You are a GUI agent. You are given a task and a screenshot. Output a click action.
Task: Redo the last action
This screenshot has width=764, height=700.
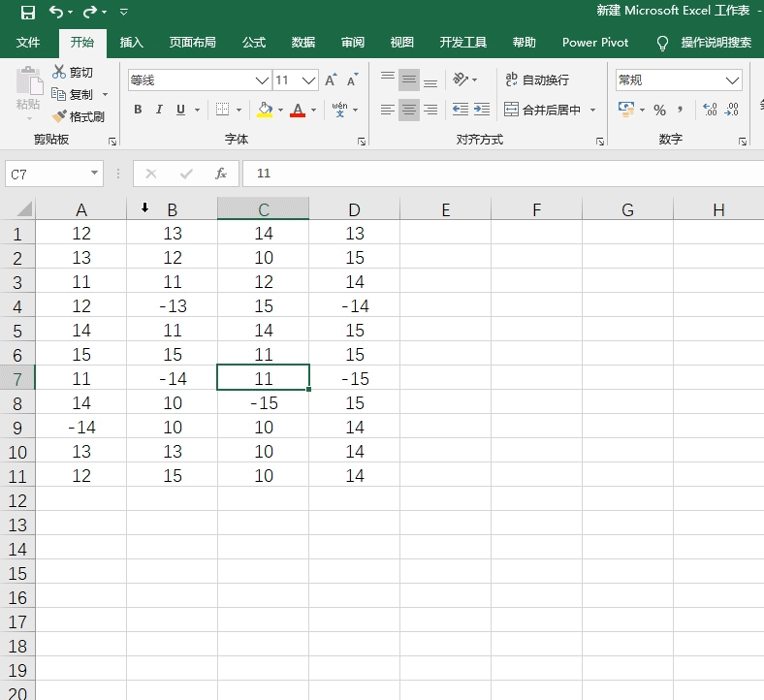(x=90, y=13)
